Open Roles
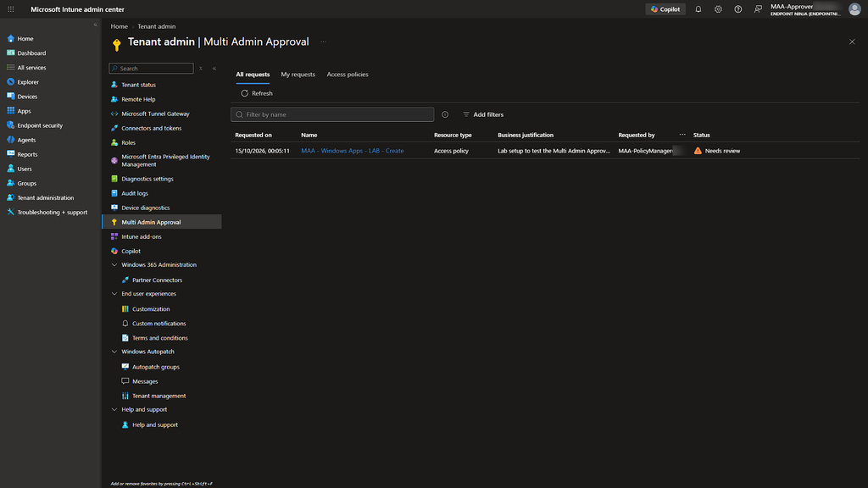The image size is (868, 488). tap(129, 142)
